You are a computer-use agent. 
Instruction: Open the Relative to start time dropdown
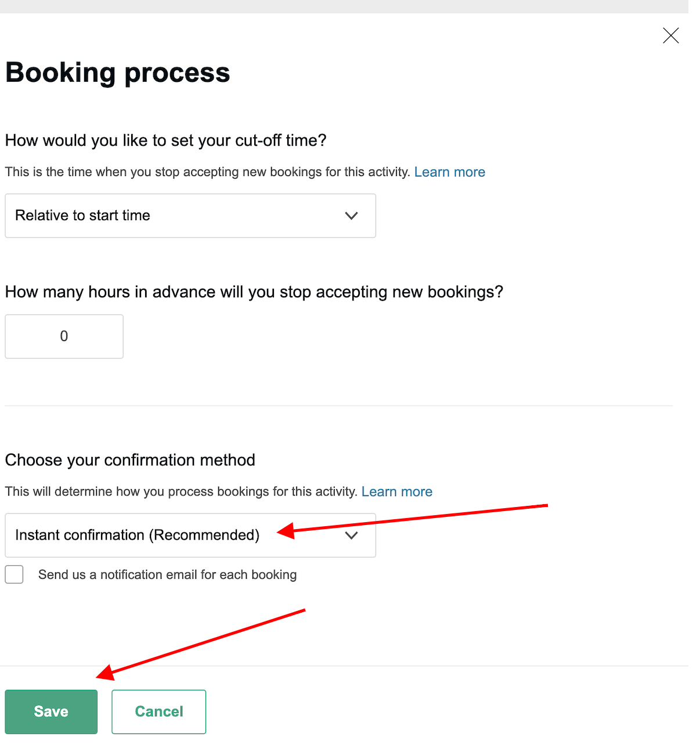pyautogui.click(x=190, y=215)
